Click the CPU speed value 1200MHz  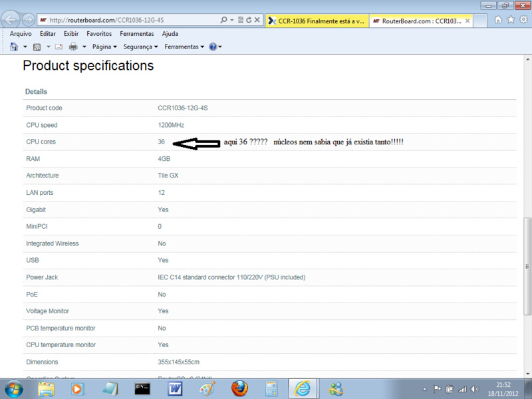171,125
